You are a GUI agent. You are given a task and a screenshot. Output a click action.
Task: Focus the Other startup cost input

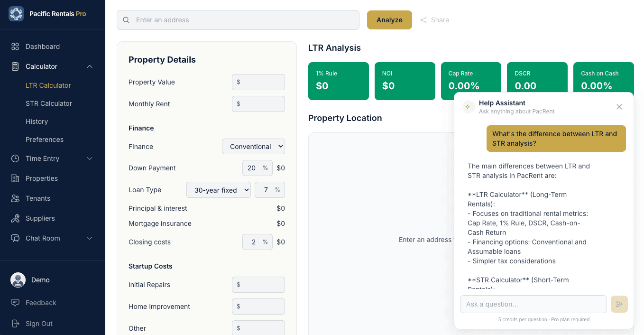(x=258, y=328)
